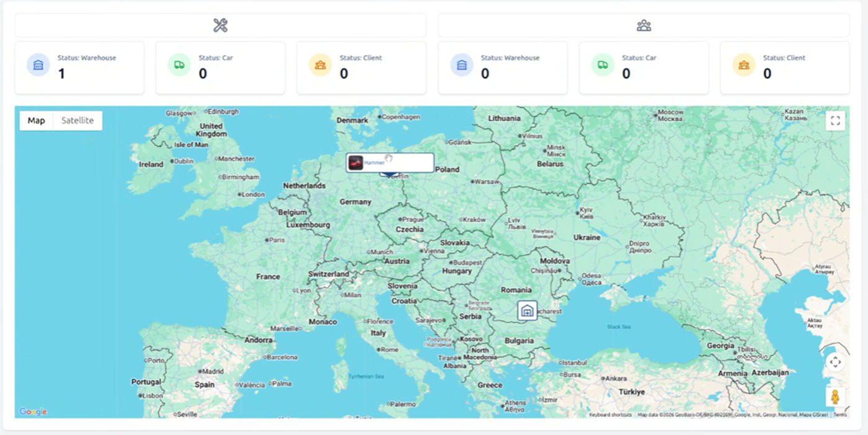Click the Türkiye country label

coord(632,392)
